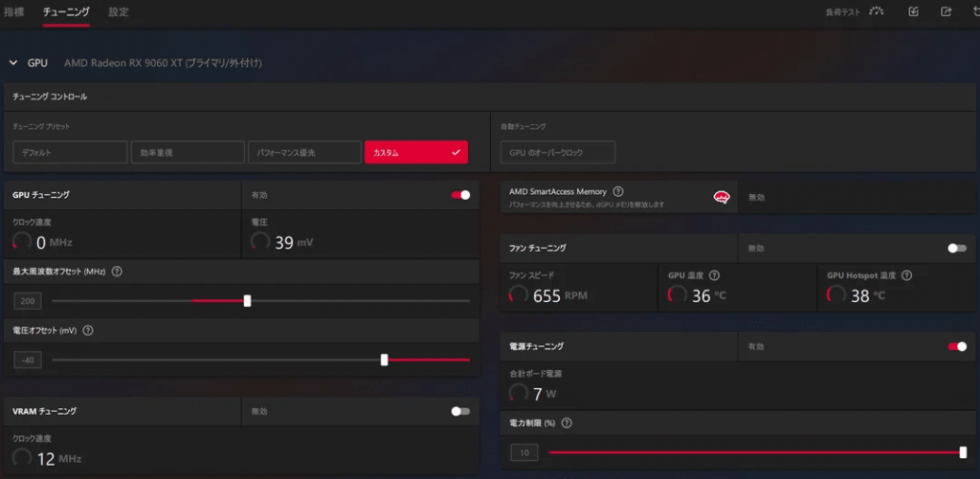Screen dimensions: 980x479
Task: Click the パフォーマンスを向上させるため description text
Action: (x=587, y=205)
